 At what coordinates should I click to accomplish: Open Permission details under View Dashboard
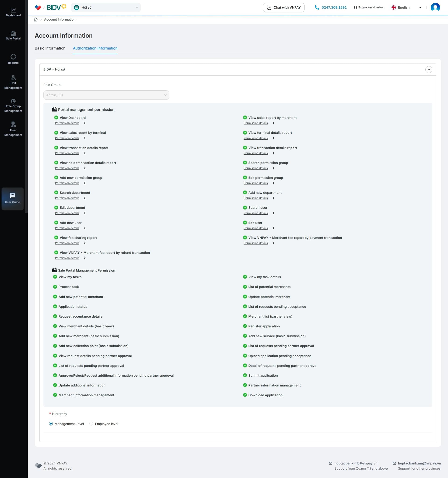(67, 123)
